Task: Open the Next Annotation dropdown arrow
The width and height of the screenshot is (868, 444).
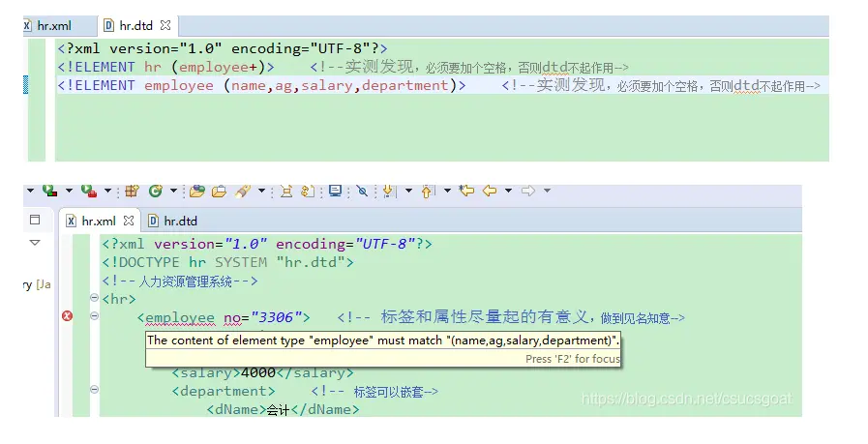Action: [408, 191]
